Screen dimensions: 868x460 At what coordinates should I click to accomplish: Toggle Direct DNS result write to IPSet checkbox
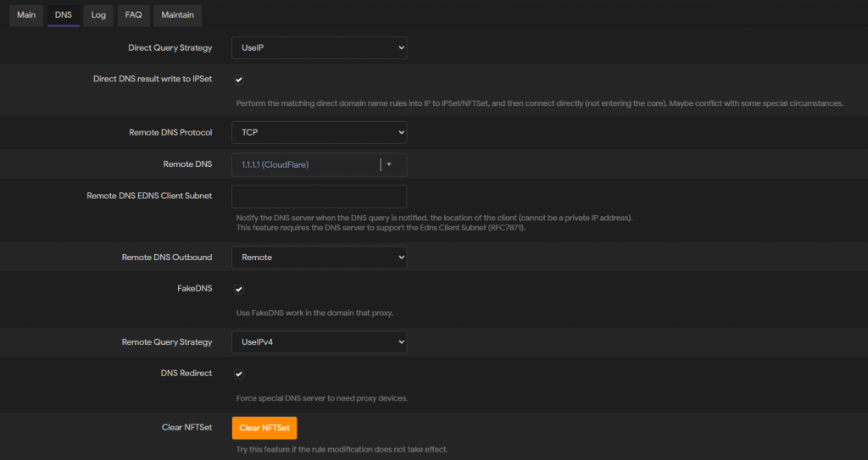click(238, 80)
